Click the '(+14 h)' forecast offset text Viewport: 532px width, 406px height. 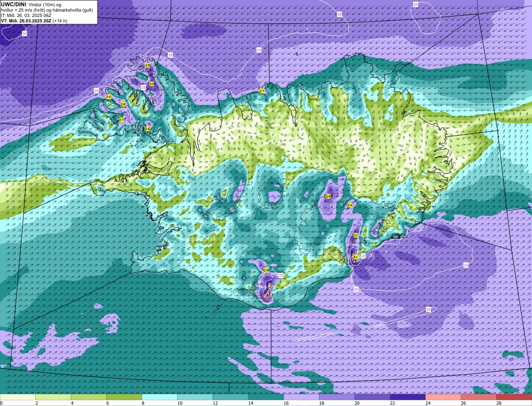60,20
